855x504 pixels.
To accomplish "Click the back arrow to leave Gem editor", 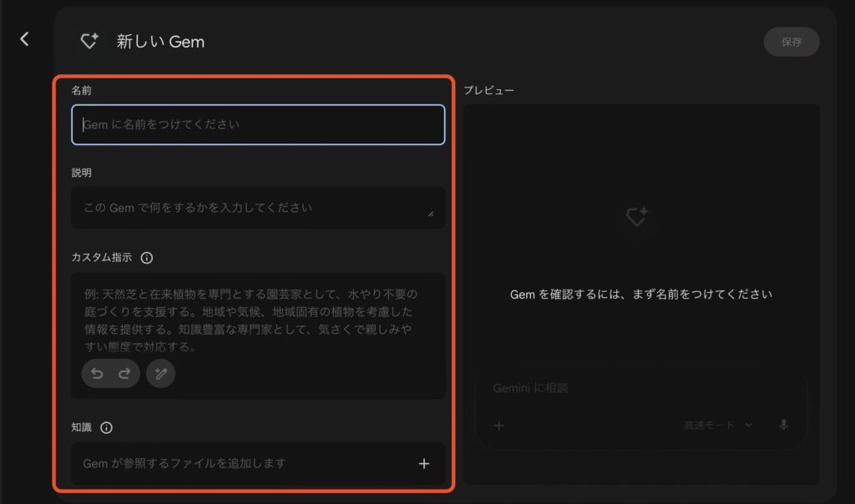I will (24, 39).
